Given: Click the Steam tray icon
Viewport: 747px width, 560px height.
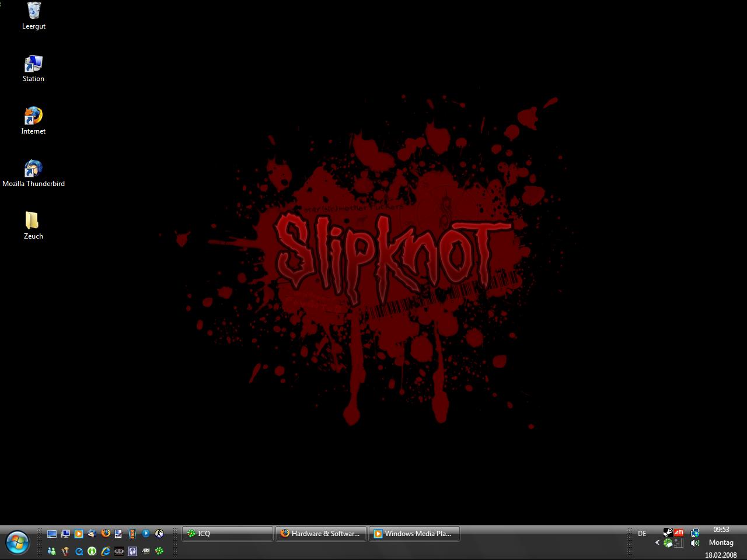Looking at the screenshot, I should pos(668,533).
